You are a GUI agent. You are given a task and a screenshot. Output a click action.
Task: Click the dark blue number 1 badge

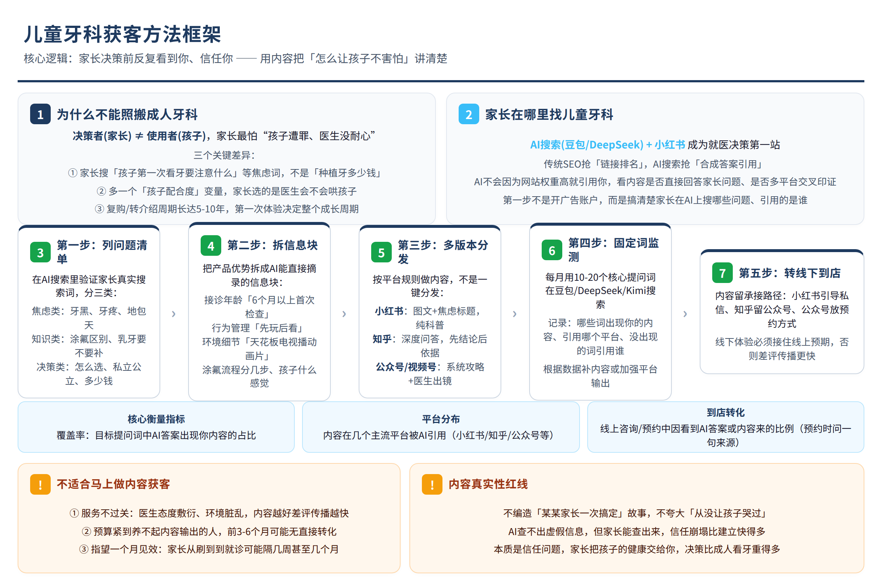(40, 114)
